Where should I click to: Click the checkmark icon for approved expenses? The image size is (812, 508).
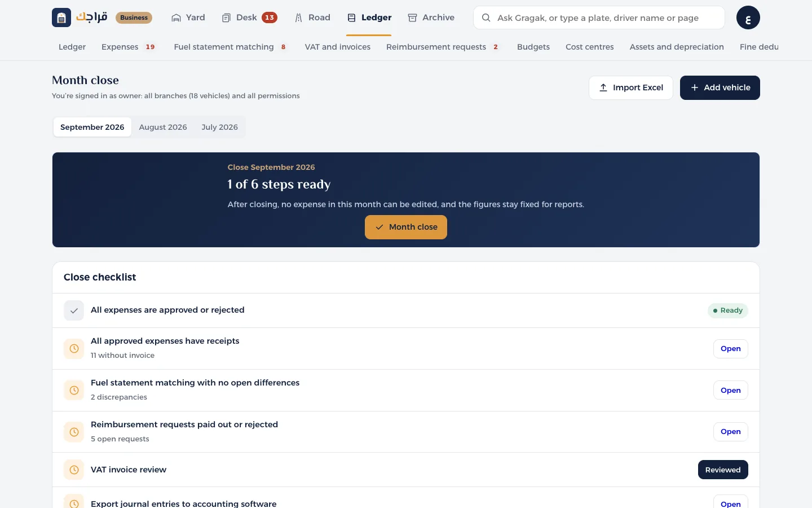coord(74,310)
